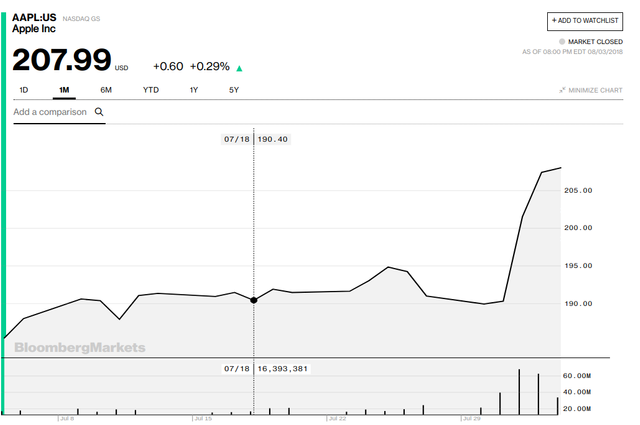Click the 195.00 y-axis label
Viewport: 640px width, 425px height.
click(x=578, y=266)
